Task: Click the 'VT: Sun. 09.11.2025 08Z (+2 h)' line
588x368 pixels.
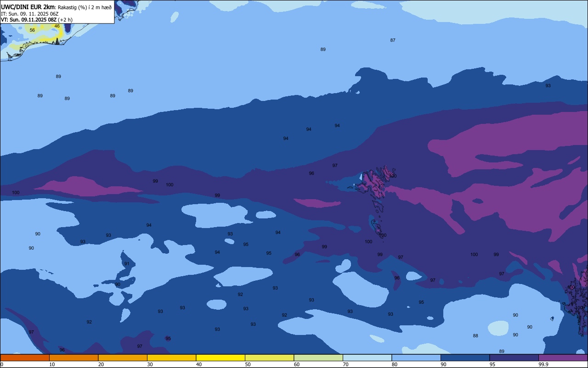Action: 37,20
